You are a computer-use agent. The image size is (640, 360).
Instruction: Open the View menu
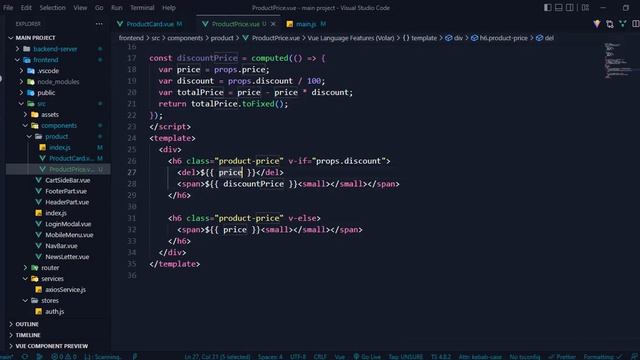coord(80,8)
